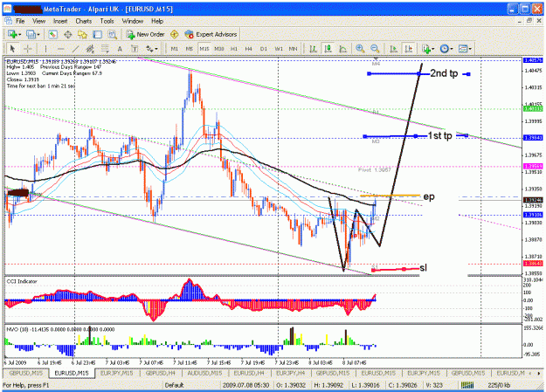
Task: Toggle the Terminal window icon
Action: click(98, 34)
